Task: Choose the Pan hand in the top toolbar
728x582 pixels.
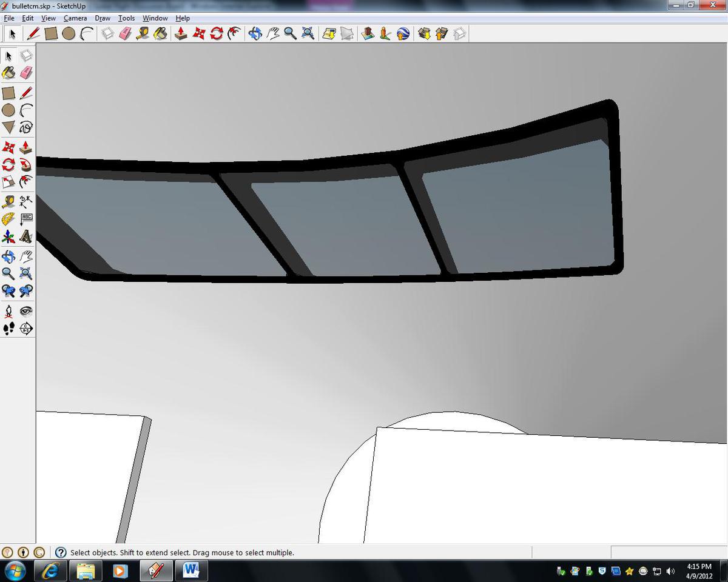Action: coord(272,33)
